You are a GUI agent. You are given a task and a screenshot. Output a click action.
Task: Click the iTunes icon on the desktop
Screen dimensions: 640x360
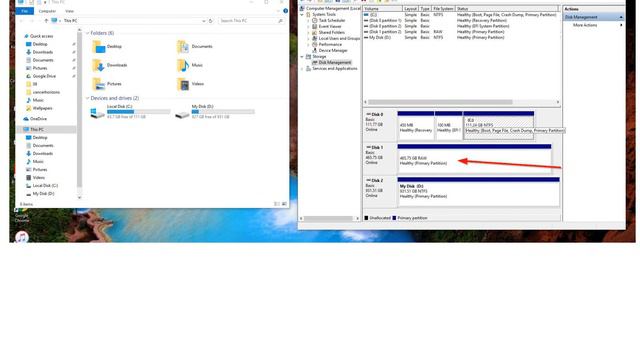click(x=22, y=236)
